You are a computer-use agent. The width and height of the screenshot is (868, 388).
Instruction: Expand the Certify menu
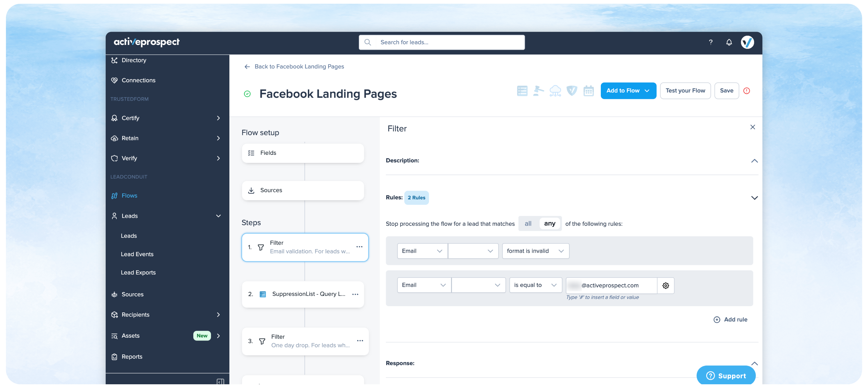pyautogui.click(x=218, y=118)
